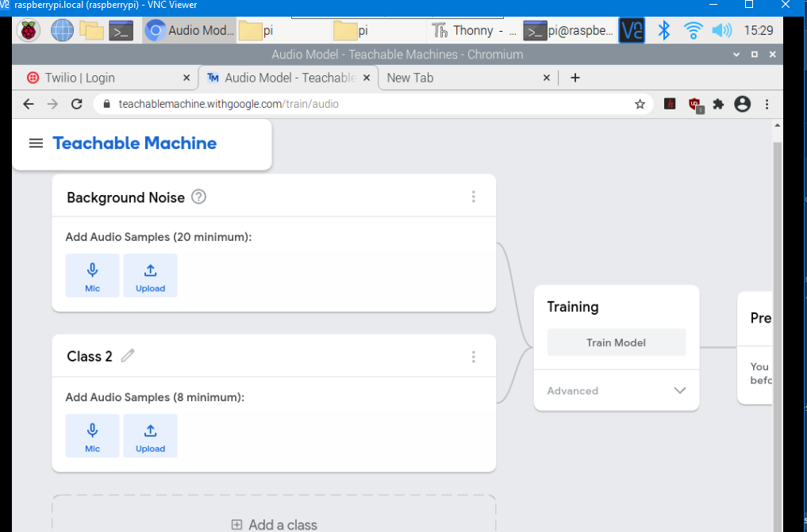Open the Wi-Fi network tray menu
This screenshot has height=532, width=807.
694,31
